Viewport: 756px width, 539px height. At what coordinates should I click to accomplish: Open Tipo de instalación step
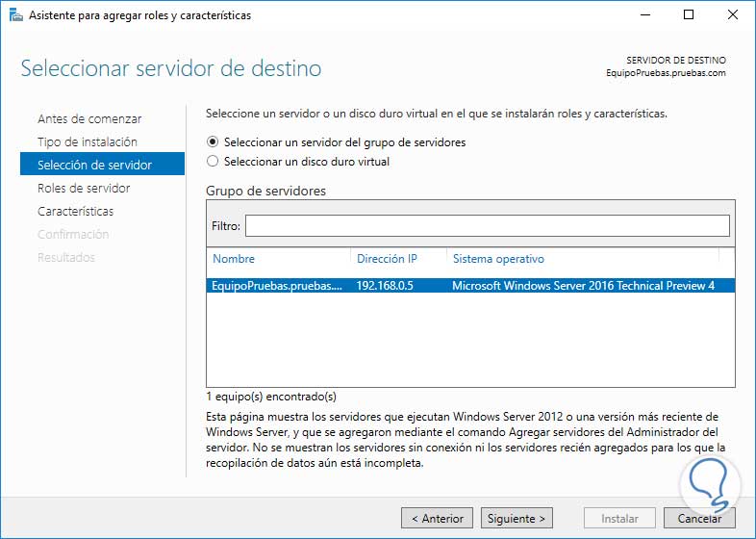click(88, 141)
